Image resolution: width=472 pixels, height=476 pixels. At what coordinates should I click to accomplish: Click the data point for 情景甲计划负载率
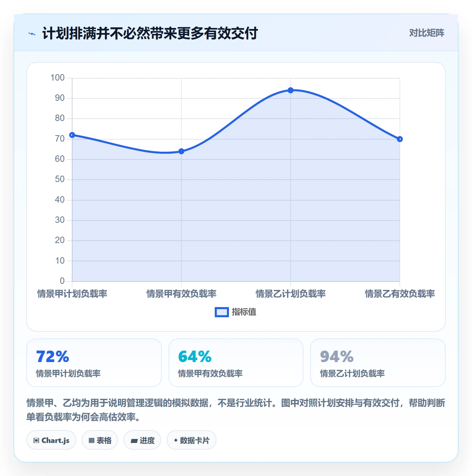point(72,135)
